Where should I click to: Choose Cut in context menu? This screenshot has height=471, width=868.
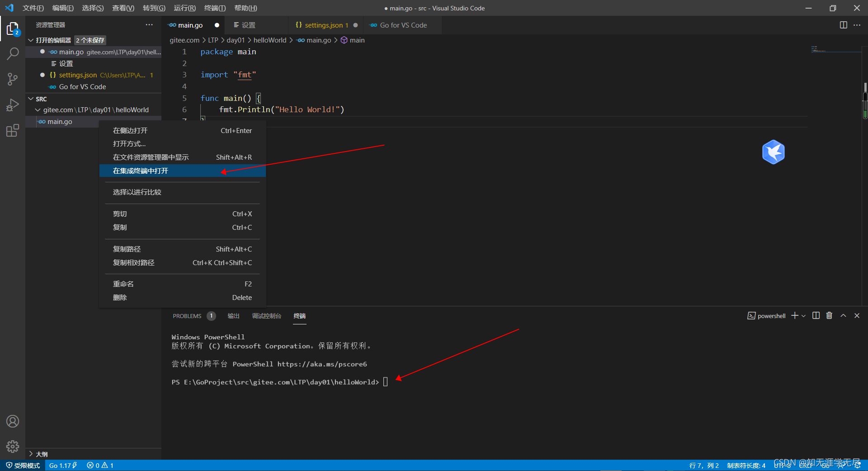[x=182, y=214]
